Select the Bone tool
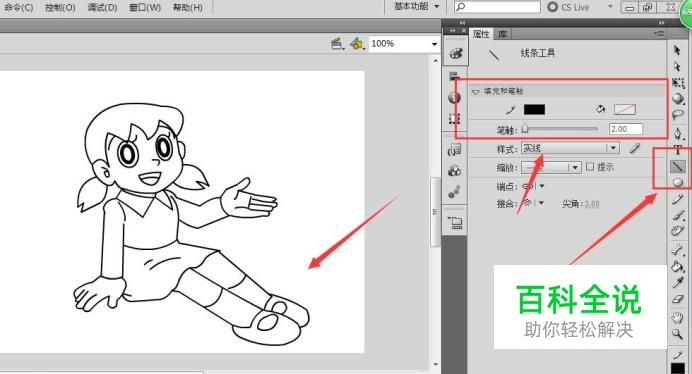 (x=678, y=249)
